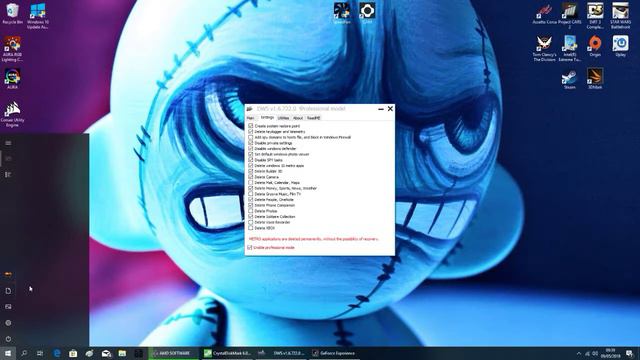
Task: Toggle 'Enable professional mode' checkbox
Action: click(250, 248)
